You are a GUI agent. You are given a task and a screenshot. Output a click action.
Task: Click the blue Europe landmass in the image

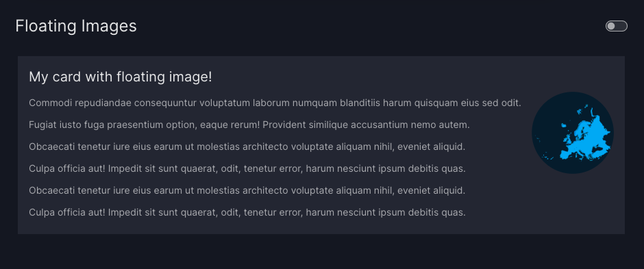click(585, 134)
